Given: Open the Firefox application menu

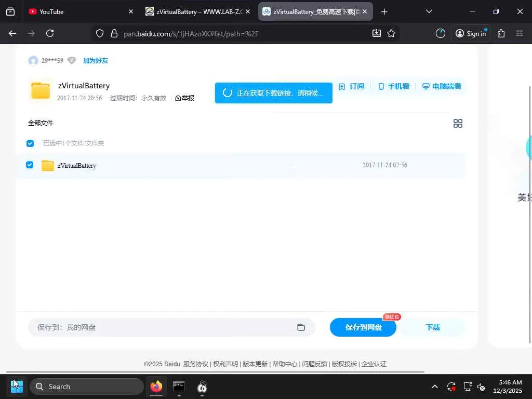Looking at the screenshot, I should [x=520, y=33].
